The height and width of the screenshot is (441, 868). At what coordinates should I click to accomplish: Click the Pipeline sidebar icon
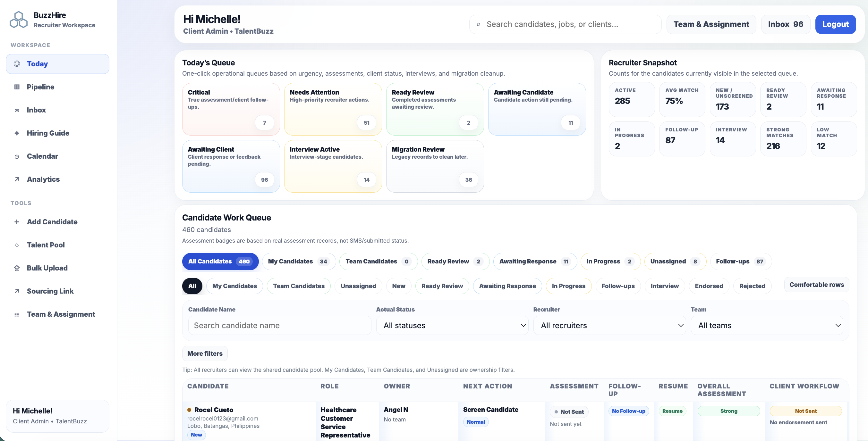tap(17, 87)
